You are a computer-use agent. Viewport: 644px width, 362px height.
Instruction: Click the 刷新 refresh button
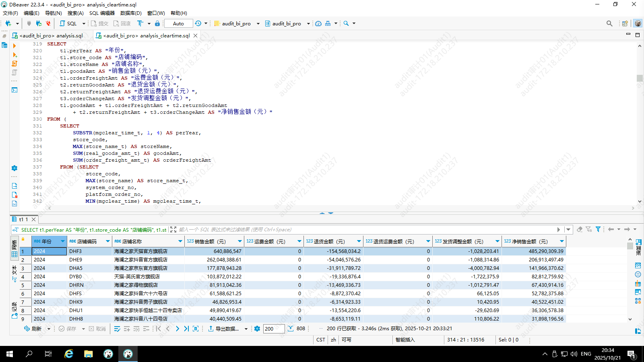(x=33, y=329)
